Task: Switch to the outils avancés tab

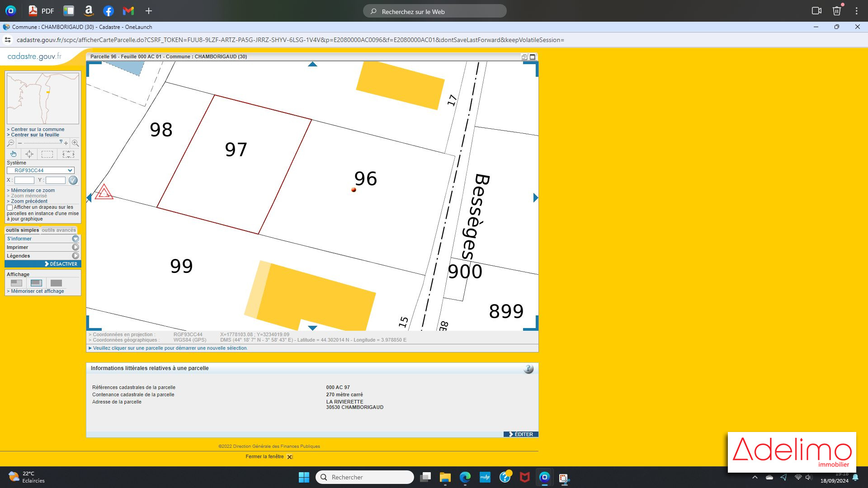Action: pos(59,230)
